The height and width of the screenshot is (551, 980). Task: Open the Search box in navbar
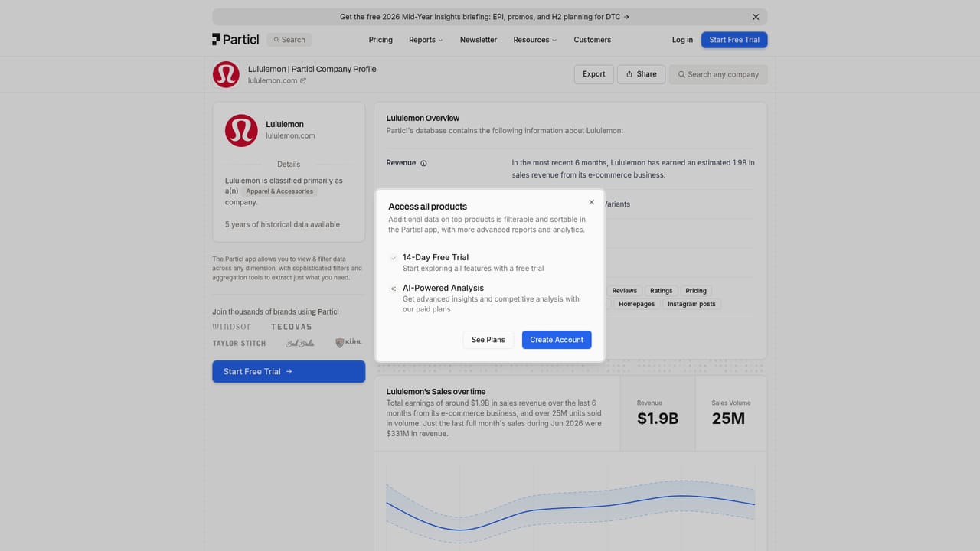tap(289, 40)
